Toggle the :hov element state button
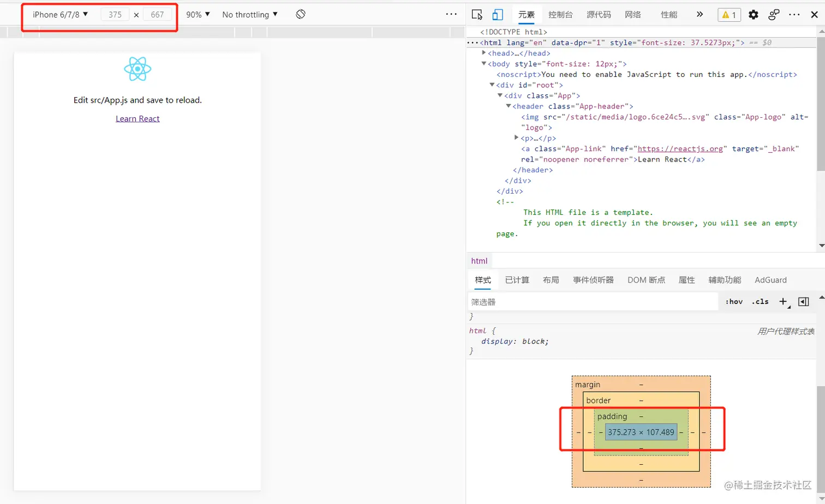 pos(734,302)
